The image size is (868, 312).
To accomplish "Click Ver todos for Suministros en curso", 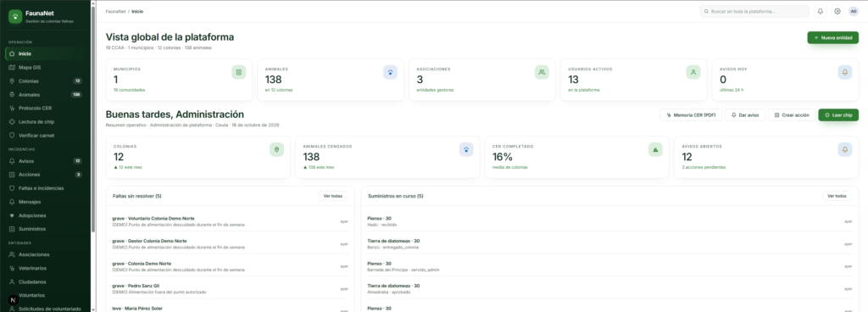I will [x=837, y=196].
